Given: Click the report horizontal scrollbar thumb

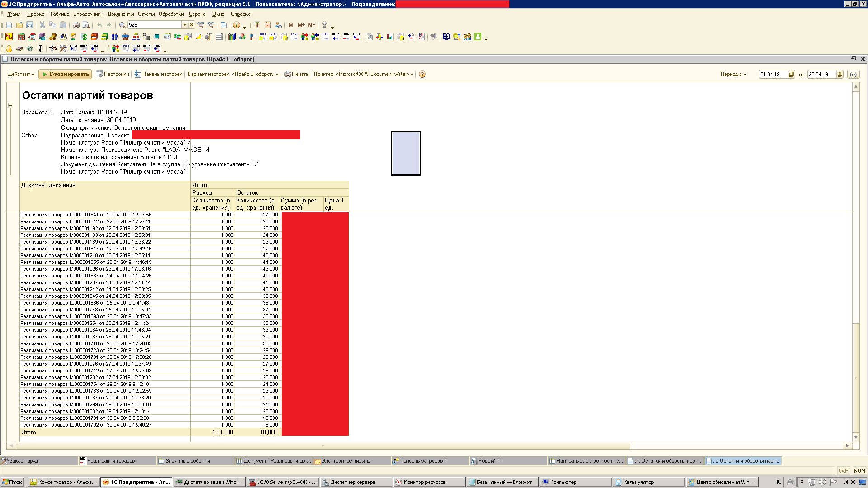Looking at the screenshot, I should tap(323, 446).
